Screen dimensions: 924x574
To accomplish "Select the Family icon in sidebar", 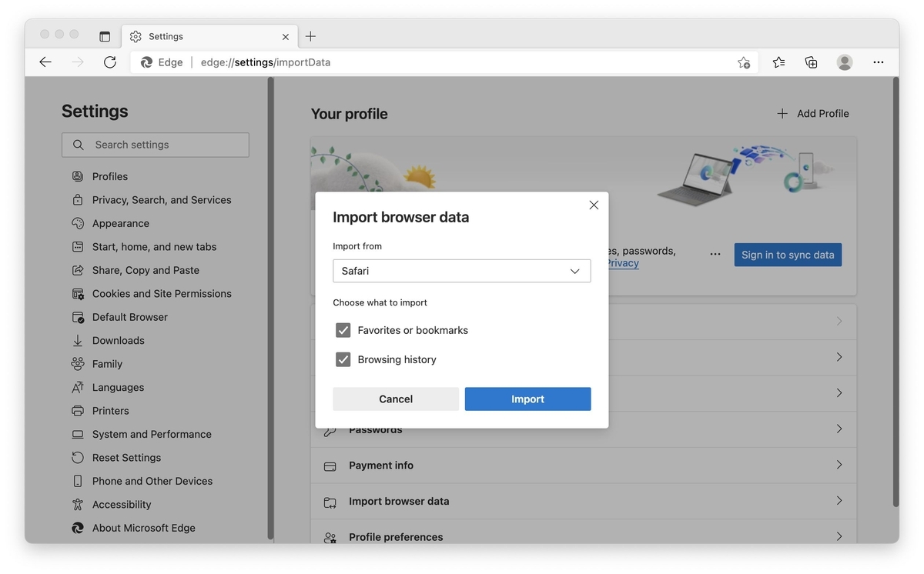I will click(x=78, y=363).
